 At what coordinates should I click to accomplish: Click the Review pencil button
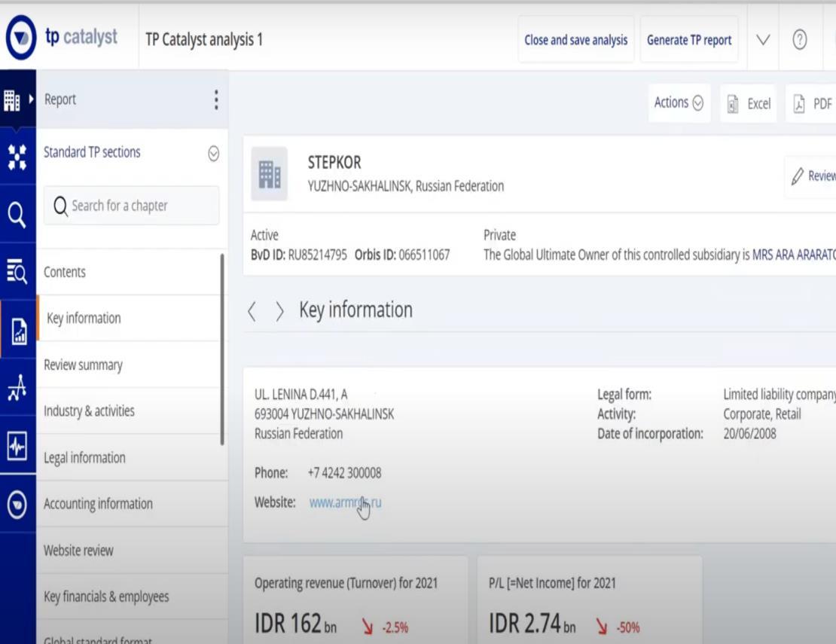point(811,176)
